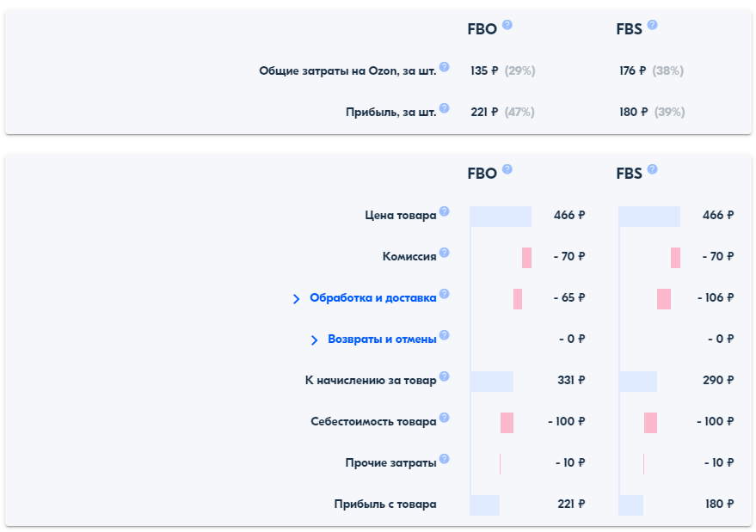Click help icon next to top FBO header
Image resolution: width=756 pixels, height=532 pixels.
tap(507, 25)
